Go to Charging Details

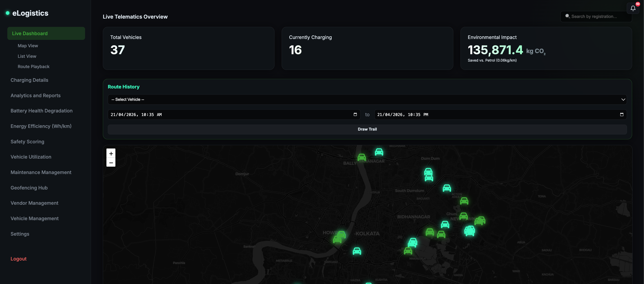point(29,80)
